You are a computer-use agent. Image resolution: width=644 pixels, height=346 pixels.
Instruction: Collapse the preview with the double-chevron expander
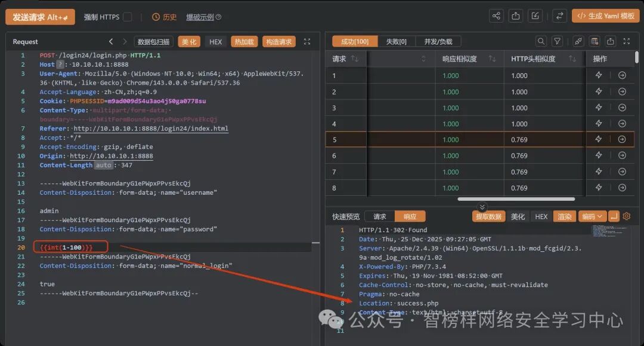[482, 207]
